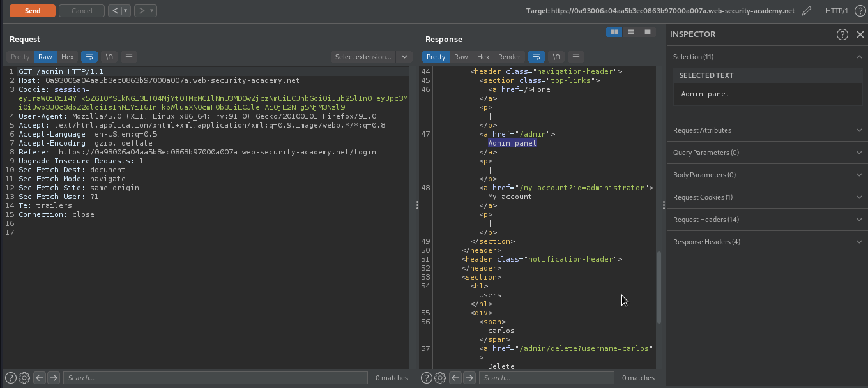Click the Cookie session header line
The height and width of the screenshot is (388, 868).
[213, 98]
